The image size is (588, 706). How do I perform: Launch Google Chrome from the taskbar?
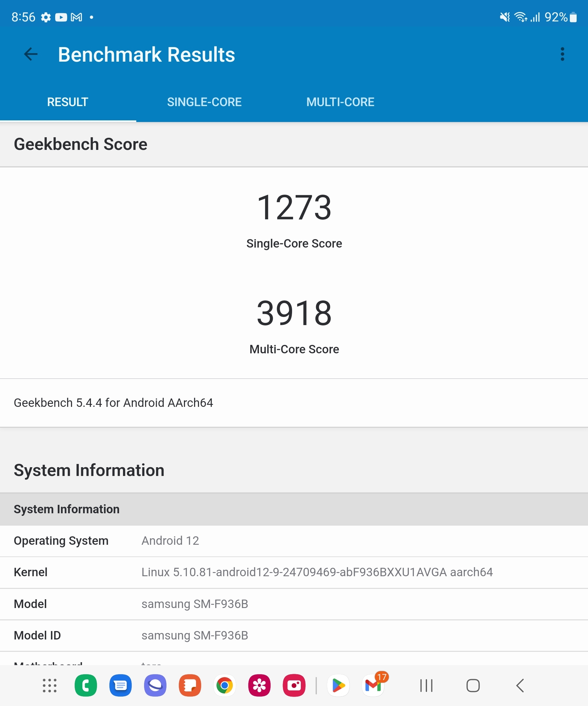click(225, 686)
